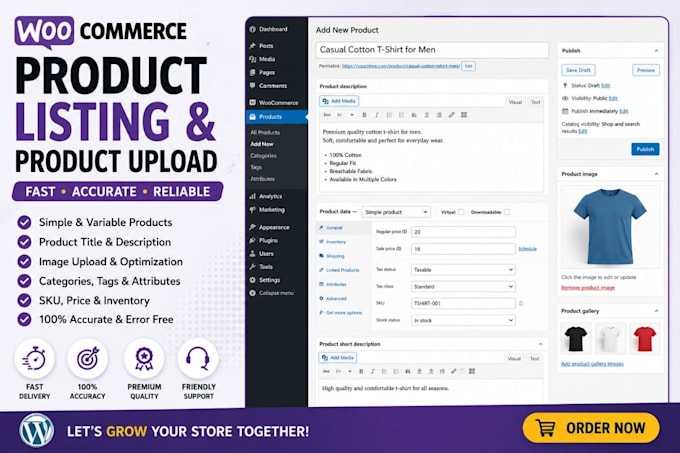Viewport: 680px width, 453px height.
Task: Click the Posts pin icon in sidebar
Action: 252,46
